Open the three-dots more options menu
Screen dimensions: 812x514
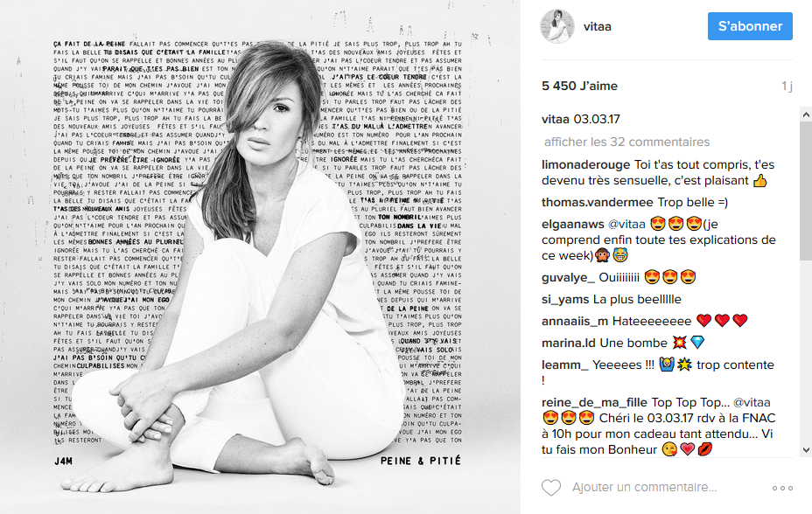point(782,488)
